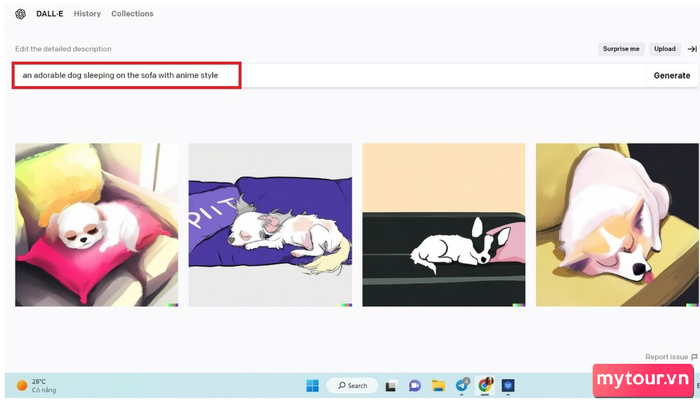The height and width of the screenshot is (405, 700).
Task: Open Telegram from the taskbar
Action: tap(462, 385)
